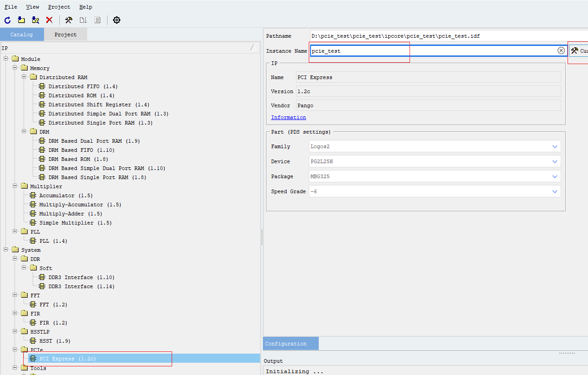This screenshot has width=588, height=375.
Task: Select Simple Multiplier (1.5) in the tree
Action: pos(75,223)
